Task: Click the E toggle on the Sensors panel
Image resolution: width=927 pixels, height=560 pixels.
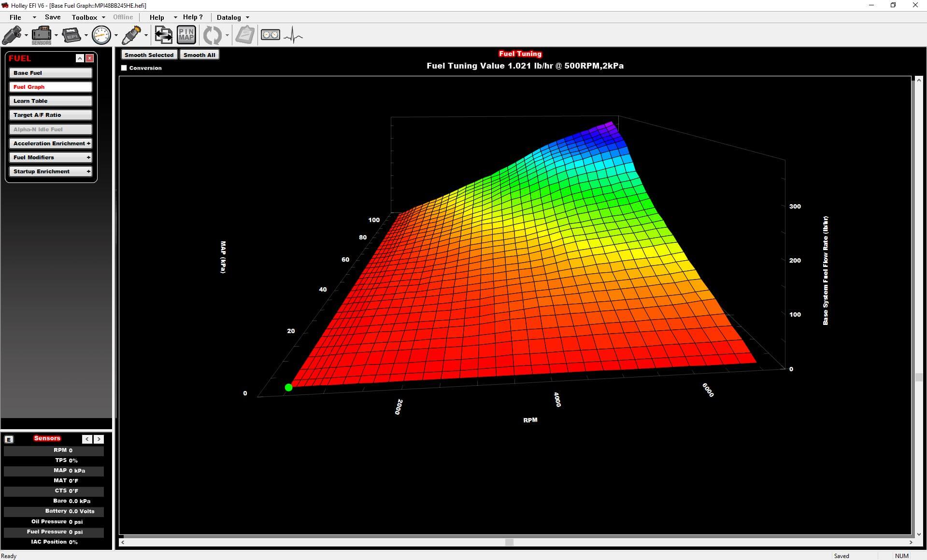Action: pos(9,439)
